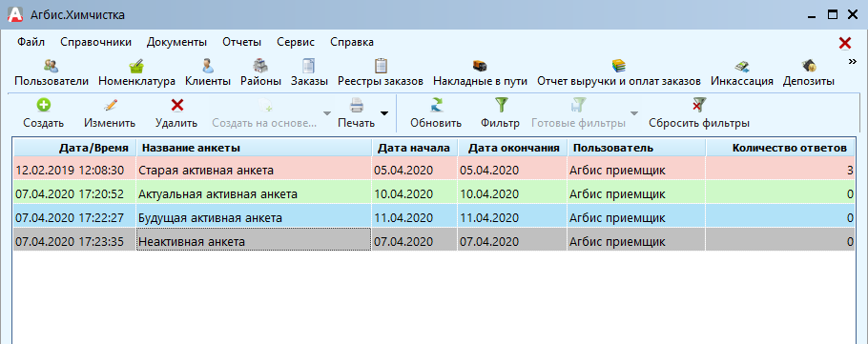Viewport: 868px width, 344px height.
Task: Open the Клиенты directory icon
Action: [x=208, y=72]
